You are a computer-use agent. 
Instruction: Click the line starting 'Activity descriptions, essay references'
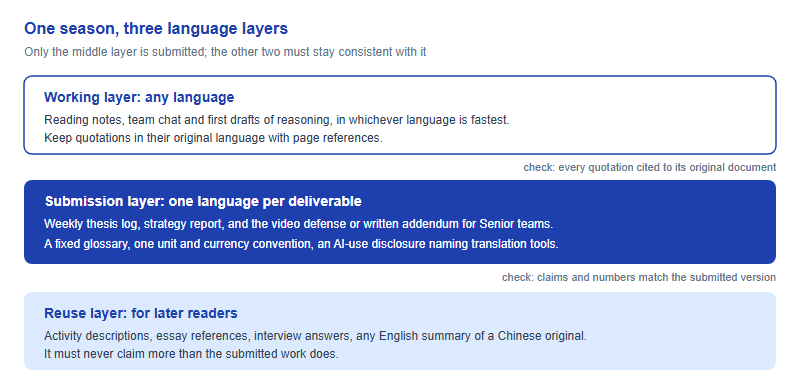315,336
